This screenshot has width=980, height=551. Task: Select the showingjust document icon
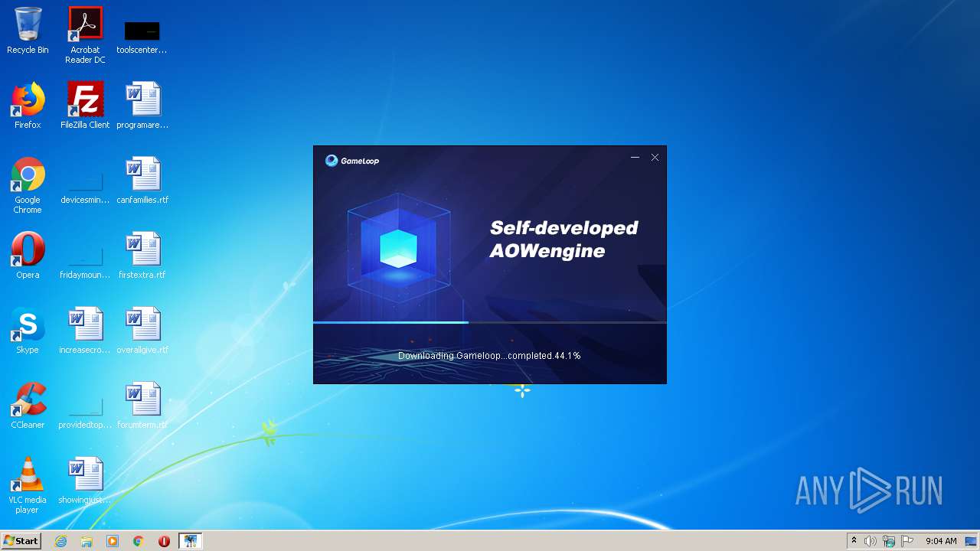(85, 481)
